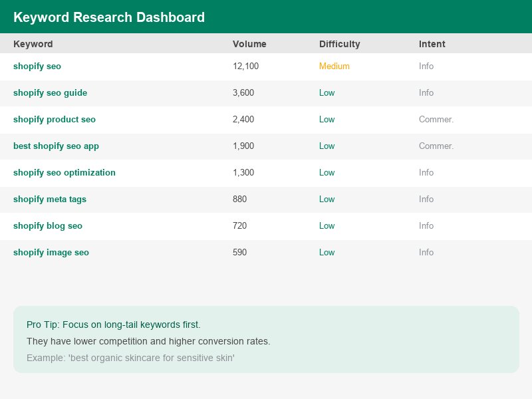
Task: Open the 'shopify seo guide' keyword link
Action: (51, 93)
